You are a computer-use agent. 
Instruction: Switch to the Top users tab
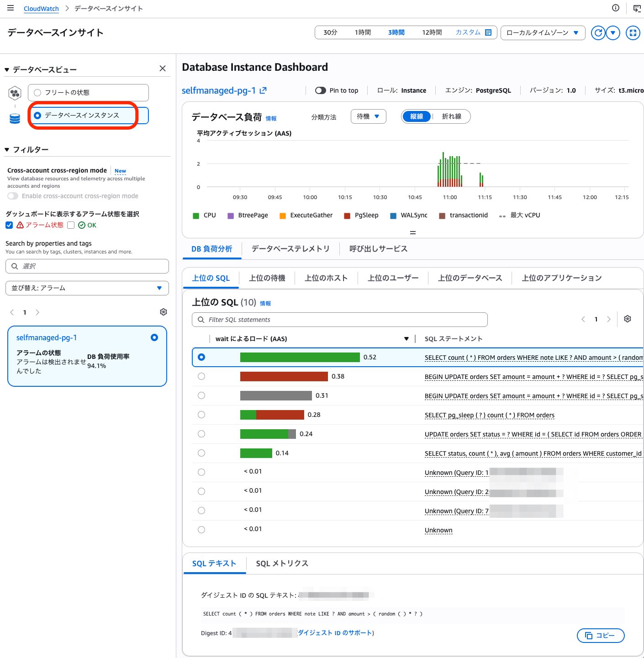[393, 278]
